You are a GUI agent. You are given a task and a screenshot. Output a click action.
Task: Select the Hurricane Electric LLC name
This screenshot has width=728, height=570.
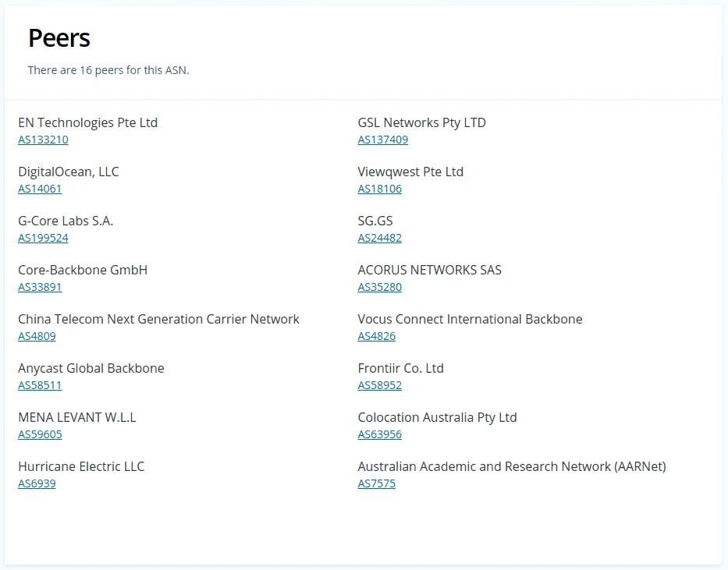pos(81,466)
